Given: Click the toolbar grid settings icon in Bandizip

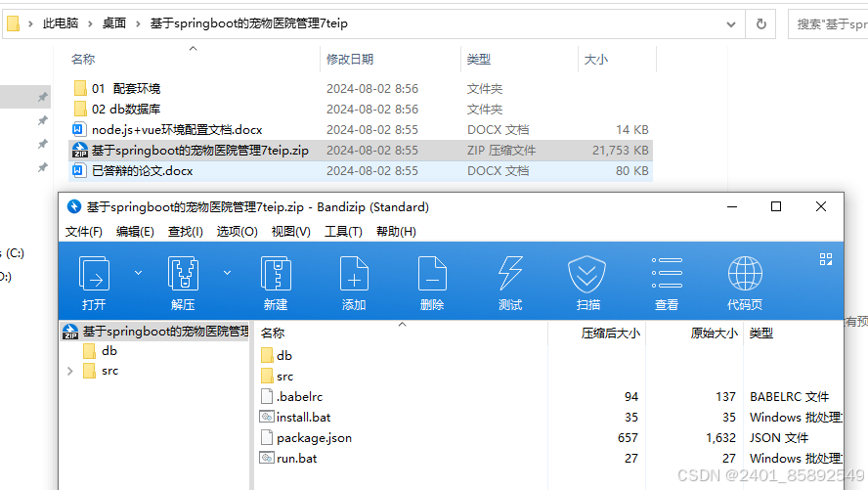Looking at the screenshot, I should [x=826, y=259].
